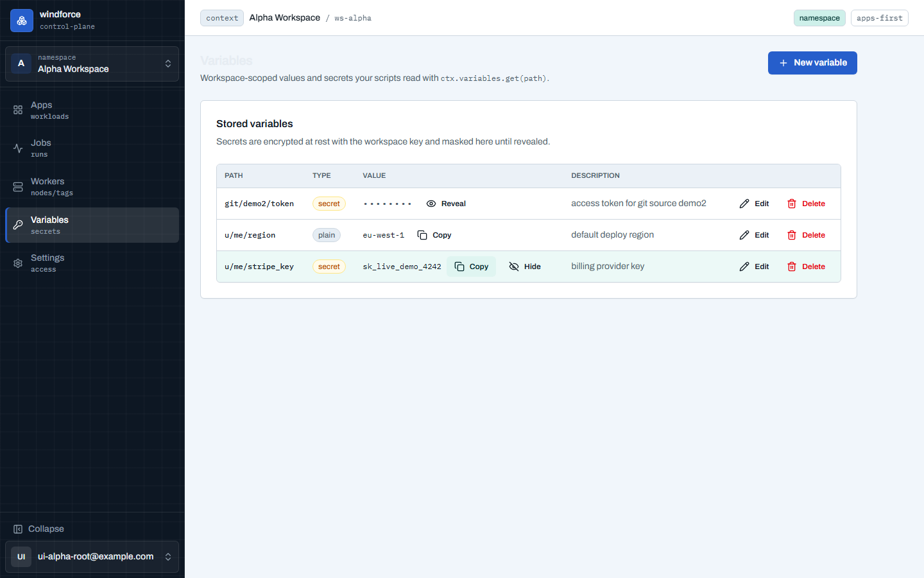Click the Stored variables heading
This screenshot has width=924, height=578.
point(255,124)
